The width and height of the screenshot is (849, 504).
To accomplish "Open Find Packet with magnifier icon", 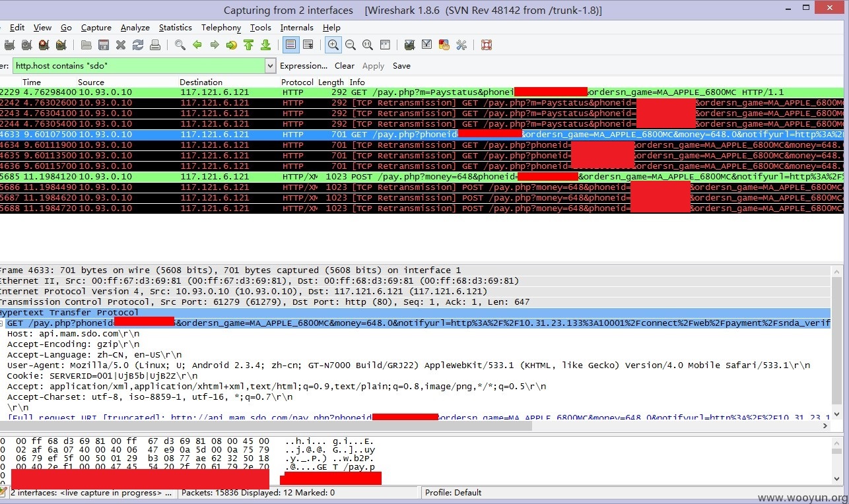I will [180, 45].
